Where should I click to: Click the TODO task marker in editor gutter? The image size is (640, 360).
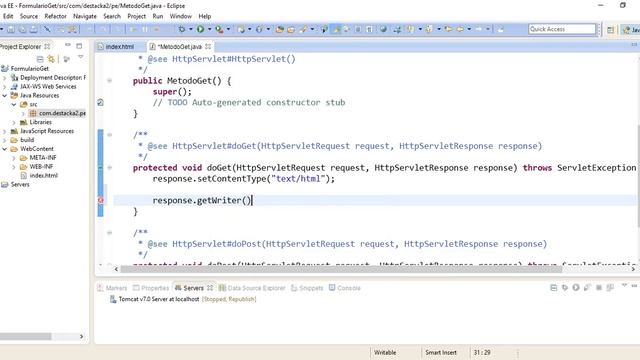tap(100, 102)
